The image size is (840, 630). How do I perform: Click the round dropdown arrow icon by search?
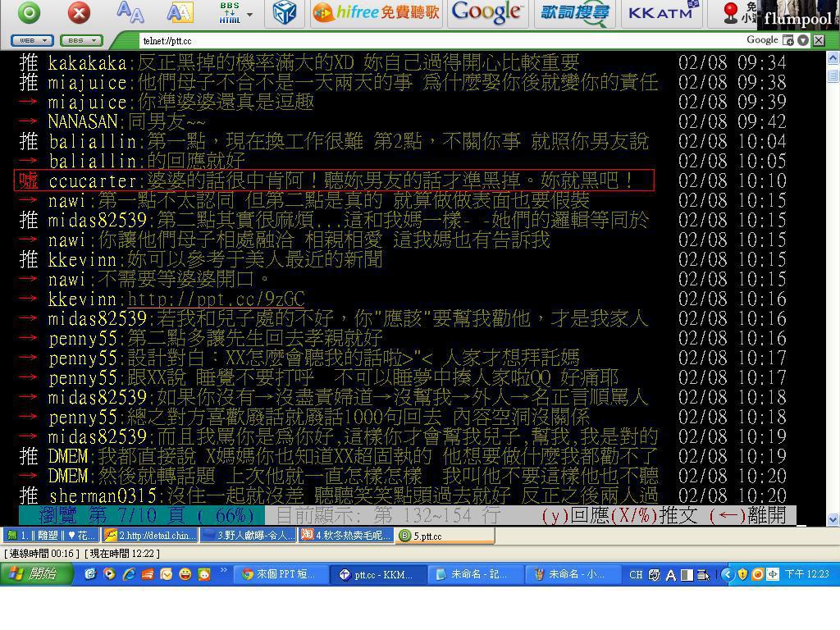click(x=802, y=40)
